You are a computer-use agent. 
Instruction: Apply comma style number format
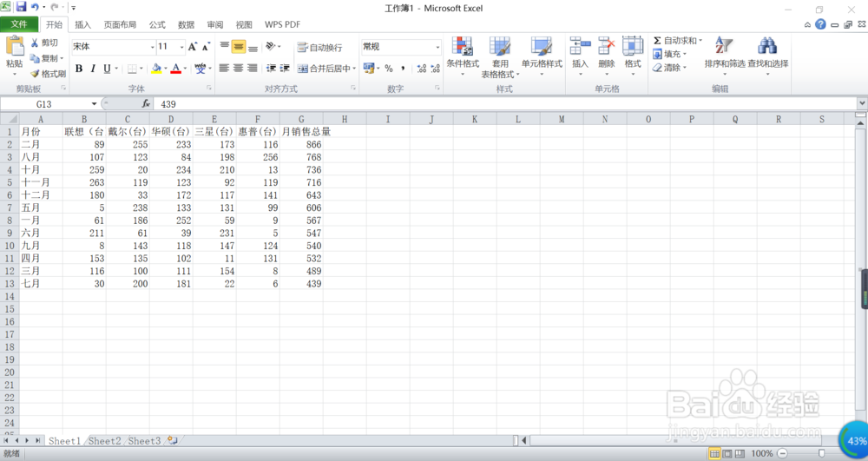[403, 68]
